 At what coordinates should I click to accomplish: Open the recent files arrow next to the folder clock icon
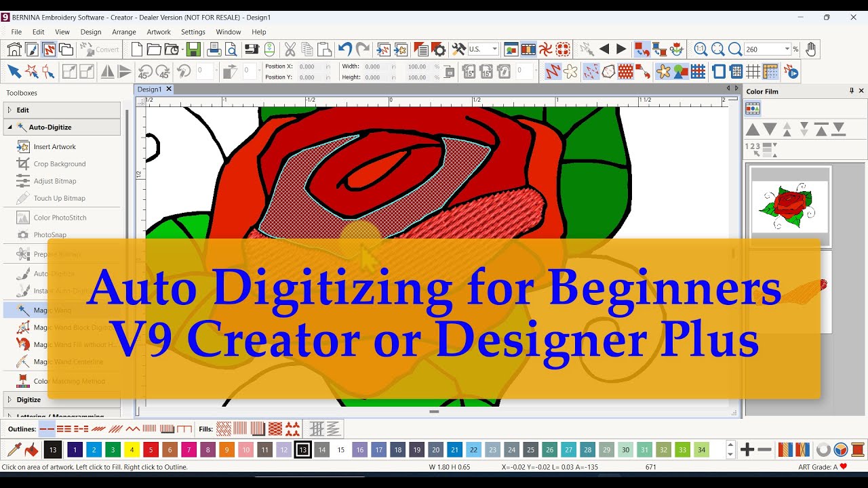tap(183, 49)
